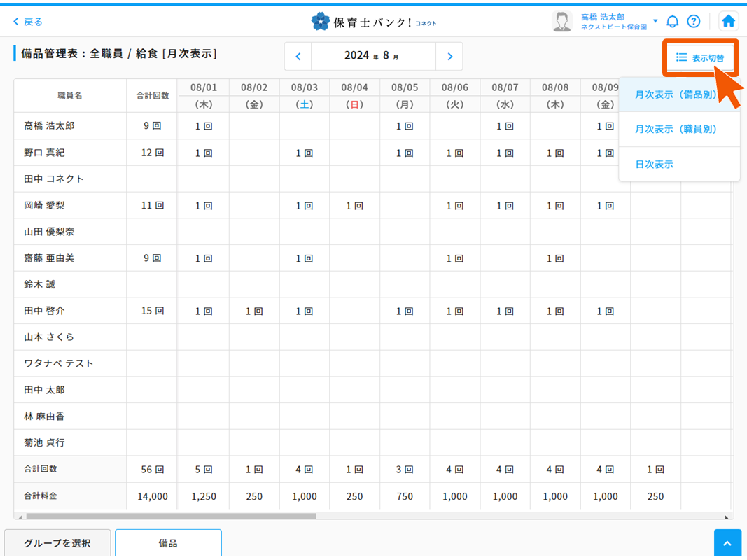Advance to the next month with the right arrow
The width and height of the screenshot is (747, 560).
point(450,56)
